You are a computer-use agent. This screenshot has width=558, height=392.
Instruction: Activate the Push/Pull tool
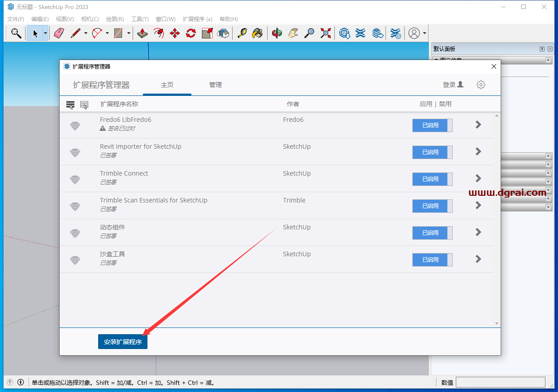(143, 33)
